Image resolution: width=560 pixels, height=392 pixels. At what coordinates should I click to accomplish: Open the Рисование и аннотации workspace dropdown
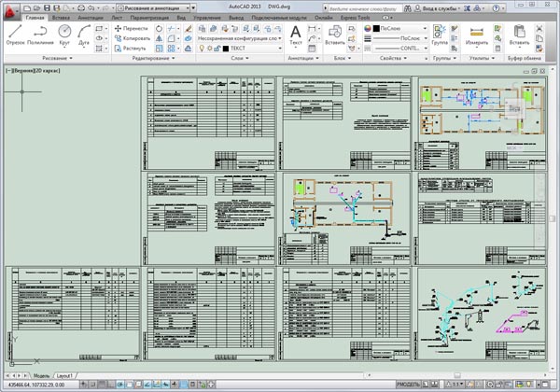[x=156, y=6]
